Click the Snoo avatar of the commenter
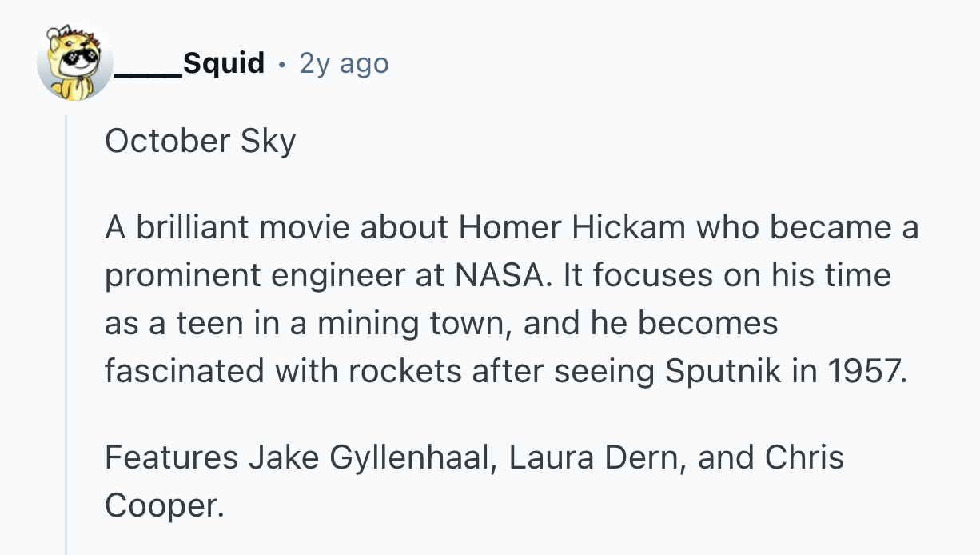 pos(74,63)
